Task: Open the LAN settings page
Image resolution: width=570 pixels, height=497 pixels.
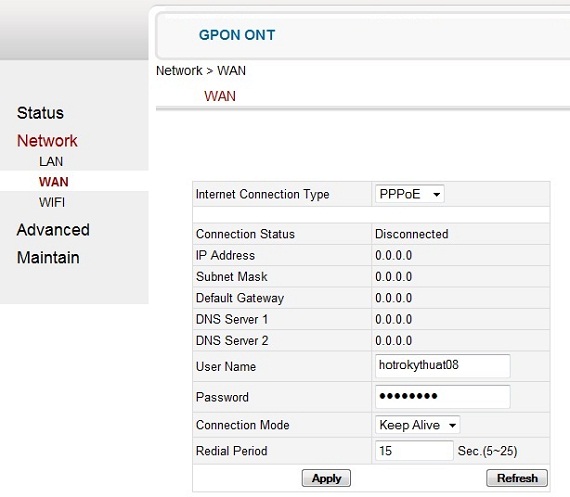Action: click(x=51, y=161)
